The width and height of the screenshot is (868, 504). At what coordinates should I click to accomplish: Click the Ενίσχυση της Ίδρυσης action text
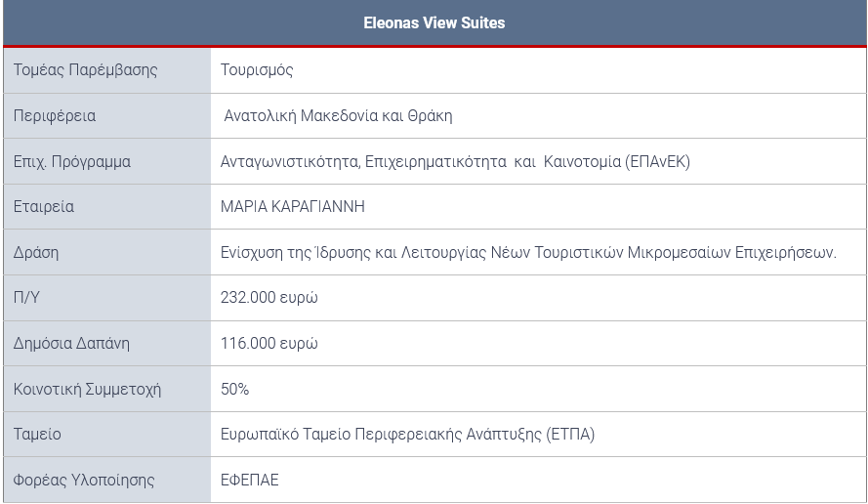(528, 253)
